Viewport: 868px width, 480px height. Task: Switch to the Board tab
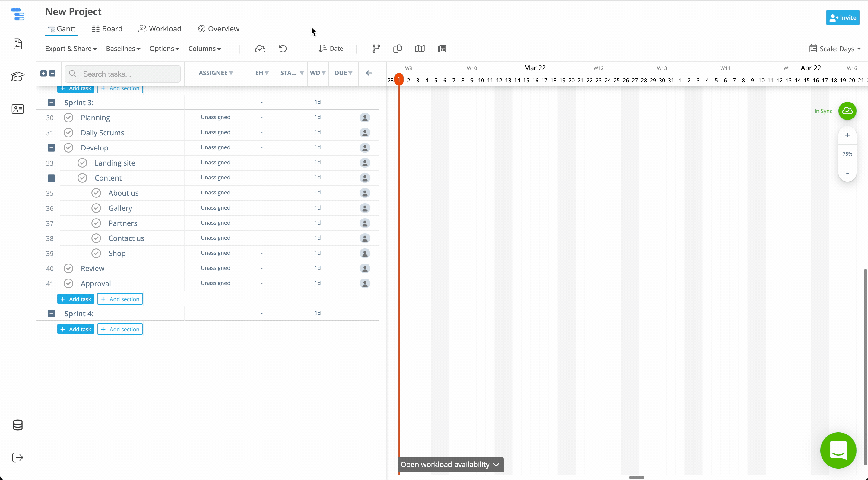click(x=107, y=29)
